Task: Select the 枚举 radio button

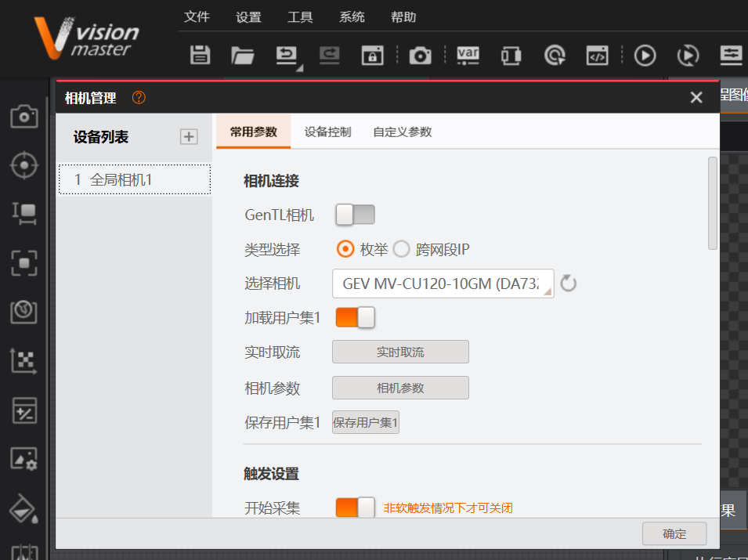Action: [345, 249]
